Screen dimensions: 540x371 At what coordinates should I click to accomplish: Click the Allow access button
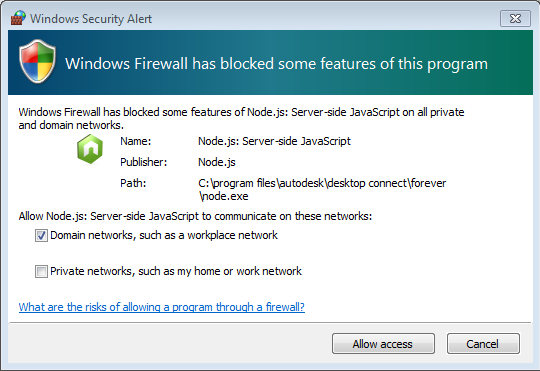pyautogui.click(x=383, y=343)
